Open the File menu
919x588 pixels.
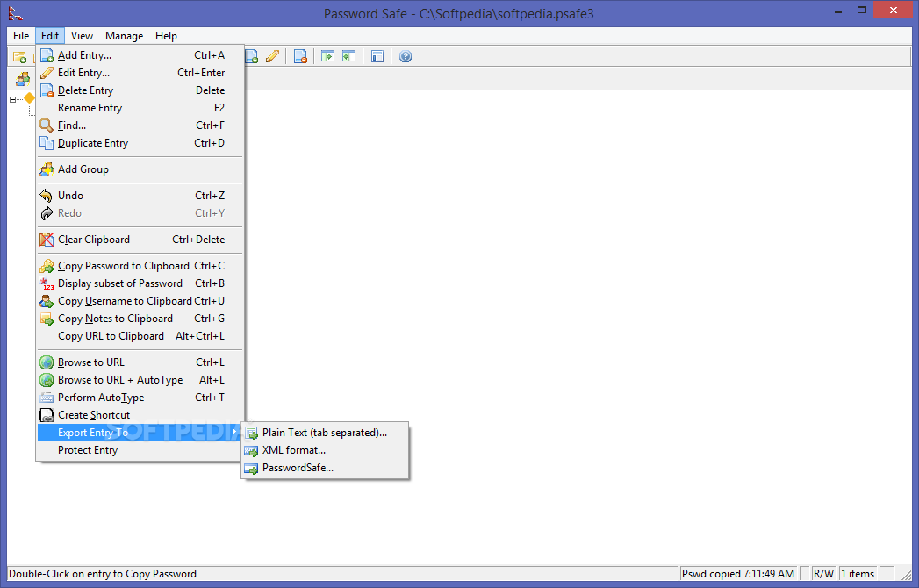pos(21,36)
